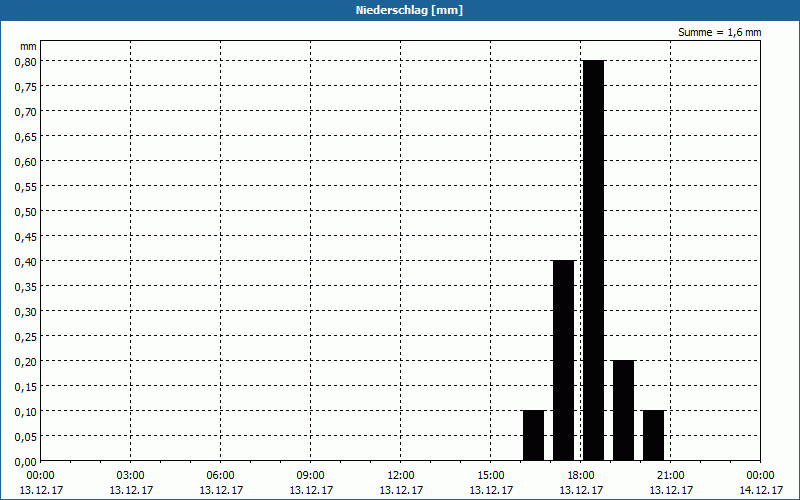
Task: Click the 06:00 time axis label
Action: [x=220, y=476]
